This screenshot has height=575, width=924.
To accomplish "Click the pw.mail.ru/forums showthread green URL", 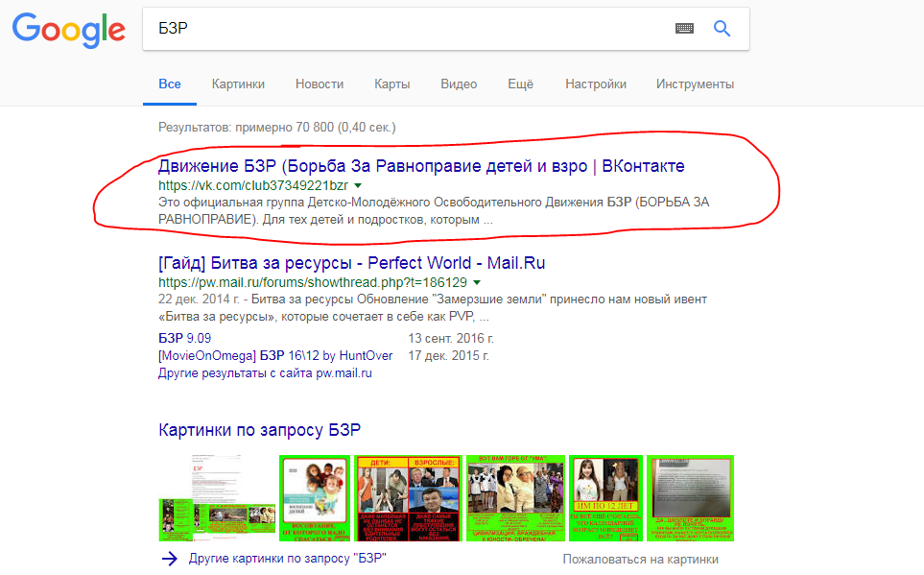I will point(313,282).
